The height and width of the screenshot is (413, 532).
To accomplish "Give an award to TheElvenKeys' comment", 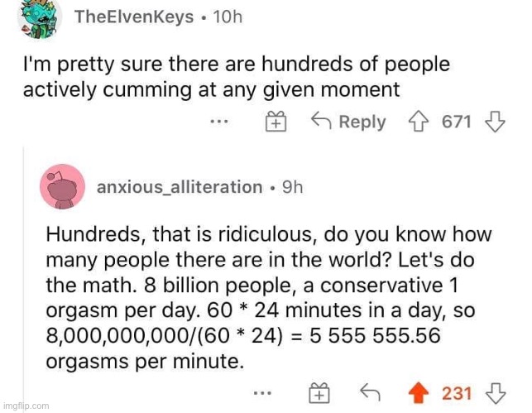I will tap(276, 122).
